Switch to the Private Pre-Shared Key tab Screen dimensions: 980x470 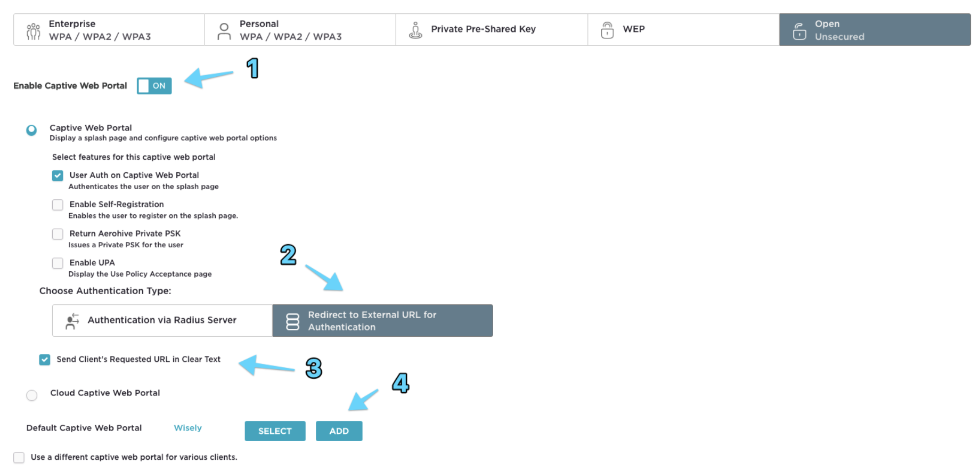click(492, 30)
